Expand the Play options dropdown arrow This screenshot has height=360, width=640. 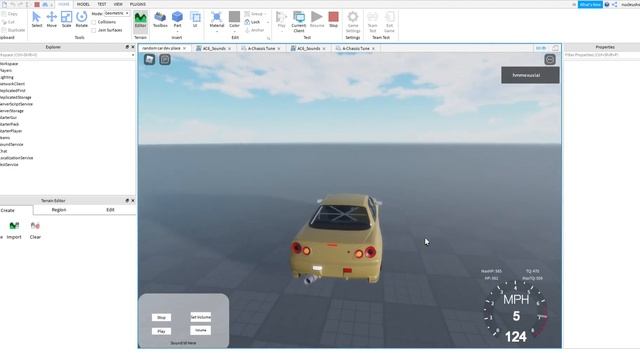(281, 31)
